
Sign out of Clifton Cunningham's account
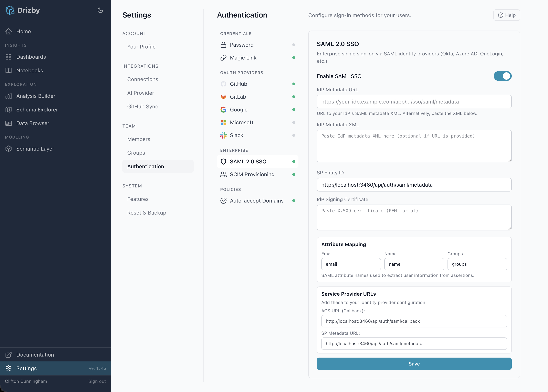pos(97,381)
